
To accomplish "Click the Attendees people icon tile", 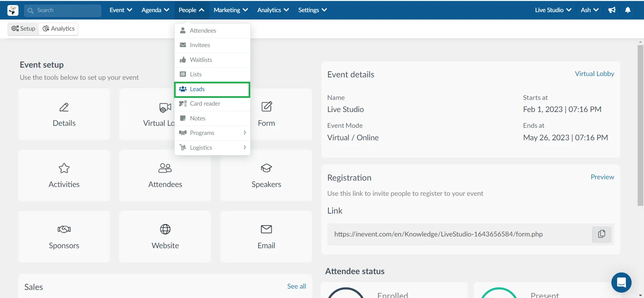I will pos(165,168).
